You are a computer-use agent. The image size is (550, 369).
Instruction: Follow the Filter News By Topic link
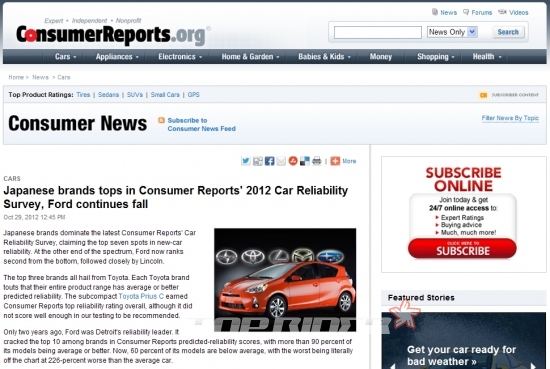coord(510,118)
